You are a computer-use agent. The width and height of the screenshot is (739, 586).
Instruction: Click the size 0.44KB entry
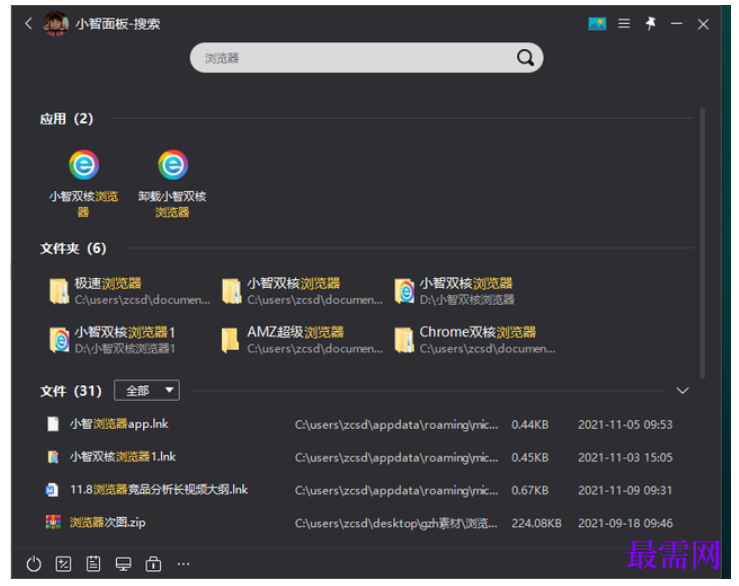point(530,425)
